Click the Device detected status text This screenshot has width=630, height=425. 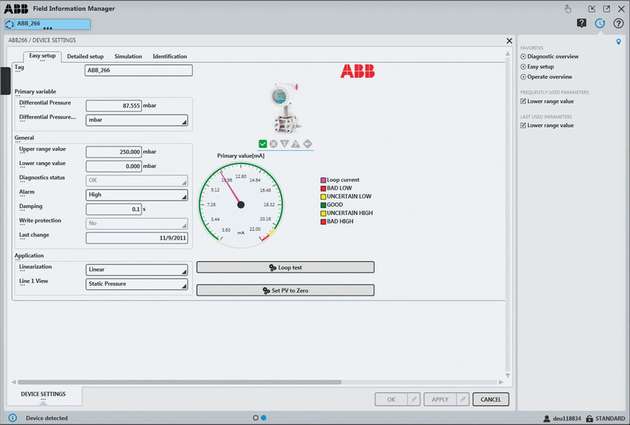[x=47, y=418]
